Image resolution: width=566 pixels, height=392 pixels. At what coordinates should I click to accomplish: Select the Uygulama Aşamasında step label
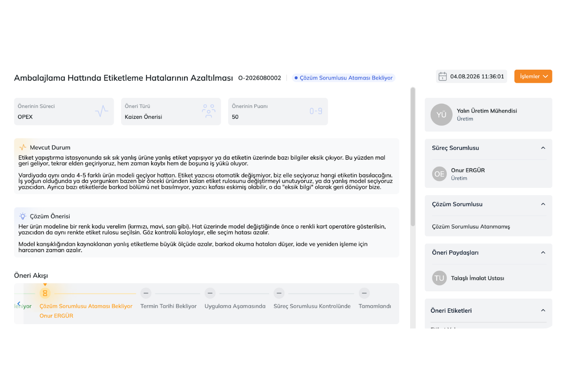point(235,306)
